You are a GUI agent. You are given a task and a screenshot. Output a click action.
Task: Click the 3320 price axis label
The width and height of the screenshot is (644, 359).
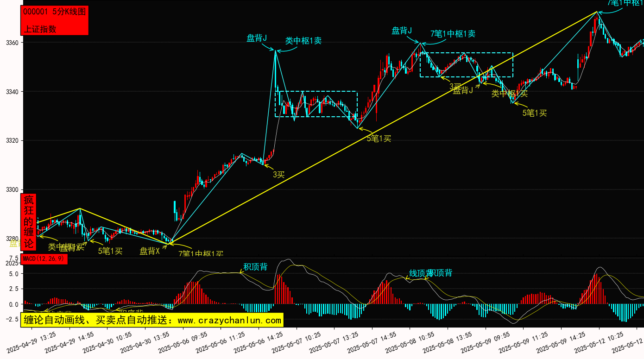pyautogui.click(x=12, y=140)
